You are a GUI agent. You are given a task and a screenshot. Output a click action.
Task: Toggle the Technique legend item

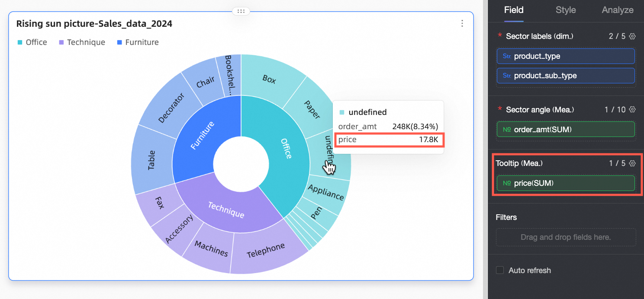[x=82, y=42]
